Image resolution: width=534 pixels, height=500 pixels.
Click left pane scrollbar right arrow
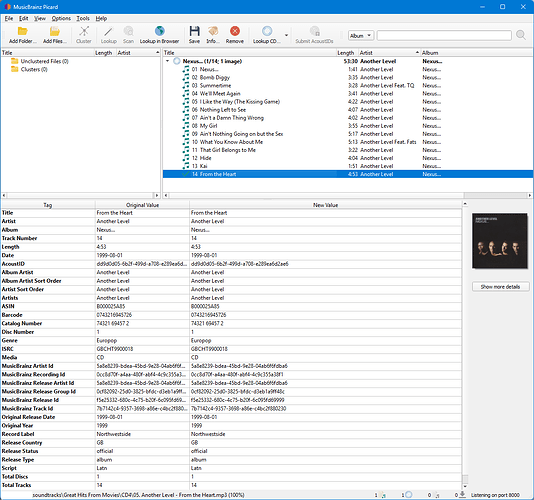point(157,196)
